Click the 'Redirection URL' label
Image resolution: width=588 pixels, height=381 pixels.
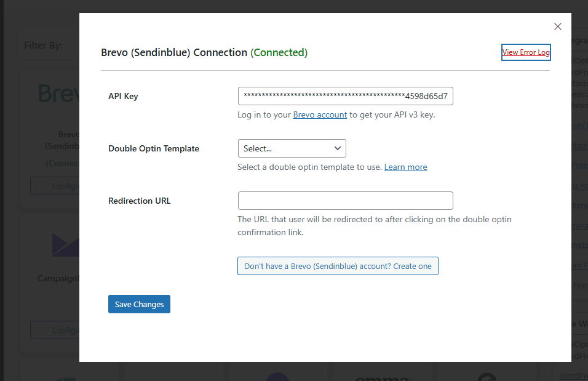click(x=140, y=201)
